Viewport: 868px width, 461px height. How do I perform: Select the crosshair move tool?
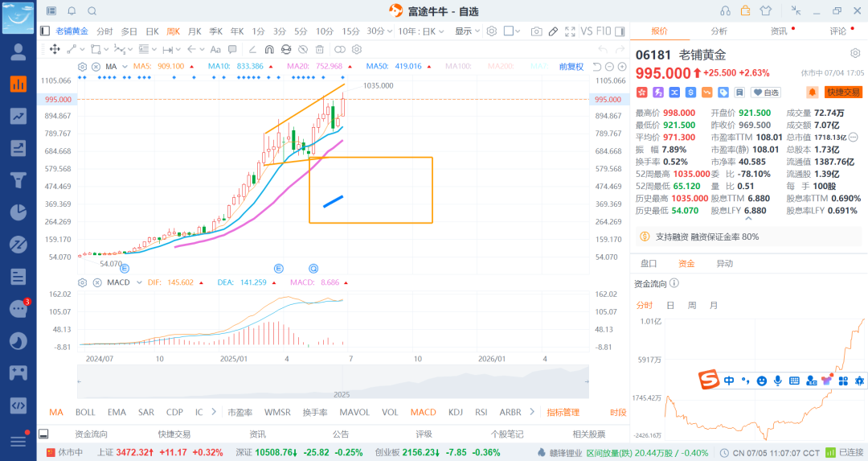point(55,49)
